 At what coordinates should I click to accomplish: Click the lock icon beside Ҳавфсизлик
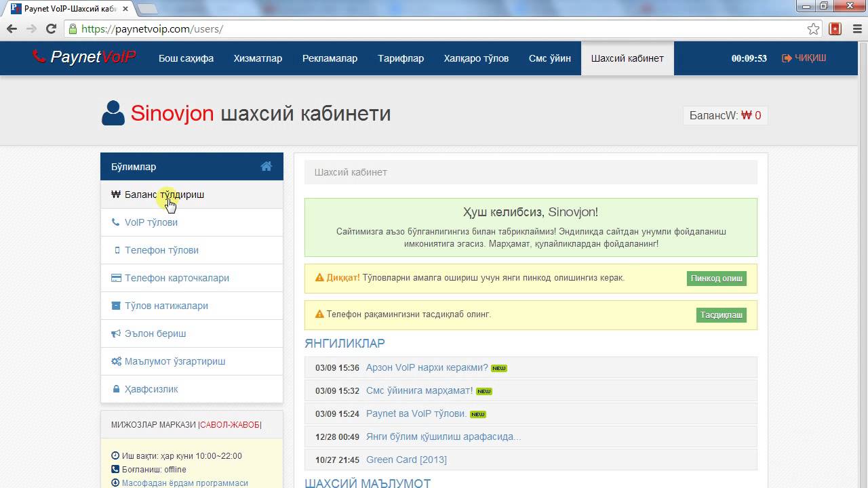pyautogui.click(x=116, y=389)
